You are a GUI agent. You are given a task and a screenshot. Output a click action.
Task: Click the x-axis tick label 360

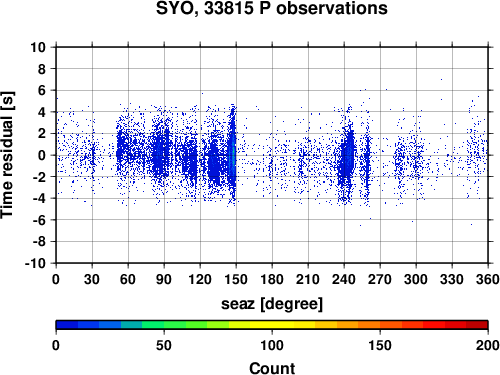click(x=488, y=279)
